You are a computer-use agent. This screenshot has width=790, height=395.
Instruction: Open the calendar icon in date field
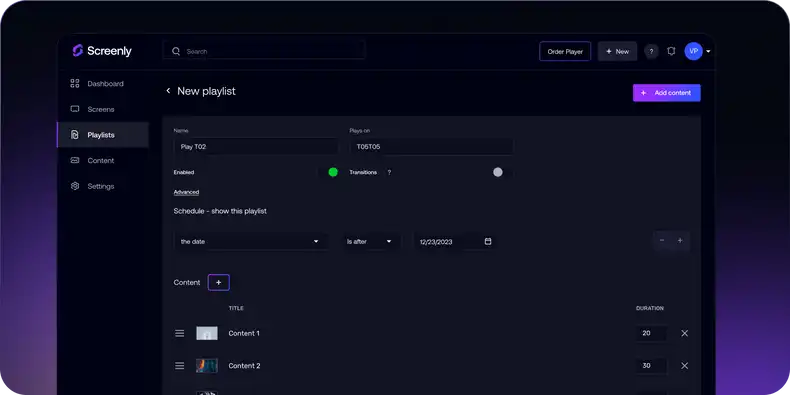tap(488, 241)
